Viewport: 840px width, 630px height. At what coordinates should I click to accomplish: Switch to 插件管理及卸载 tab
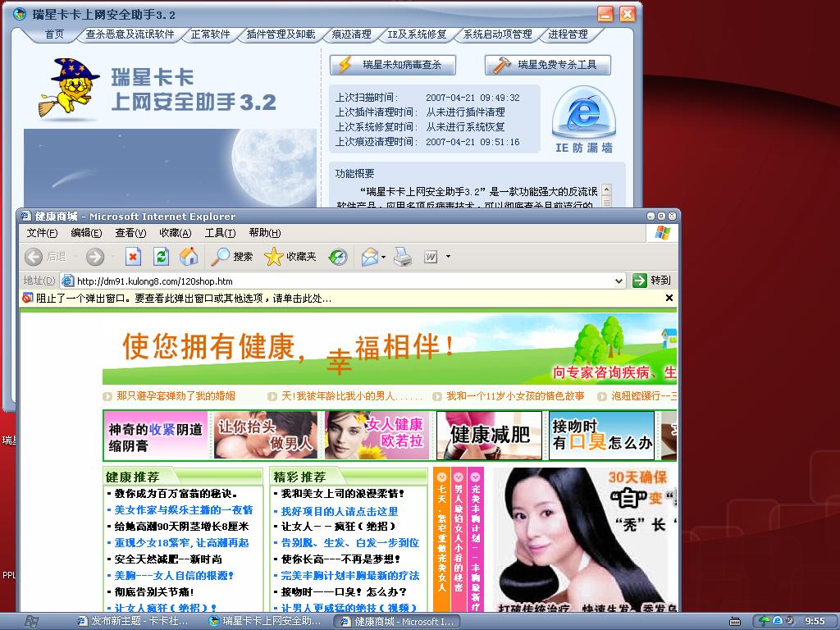click(281, 34)
